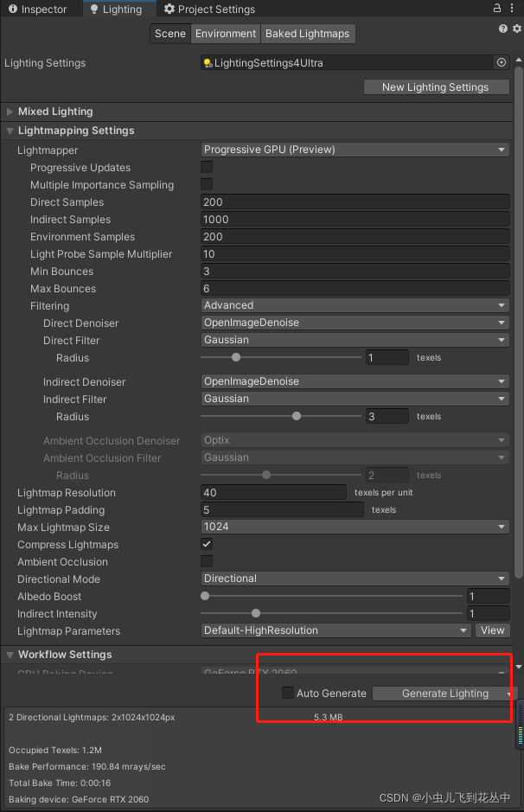This screenshot has width=524, height=812.
Task: Expand the Mixed Lighting section
Action: (10, 112)
